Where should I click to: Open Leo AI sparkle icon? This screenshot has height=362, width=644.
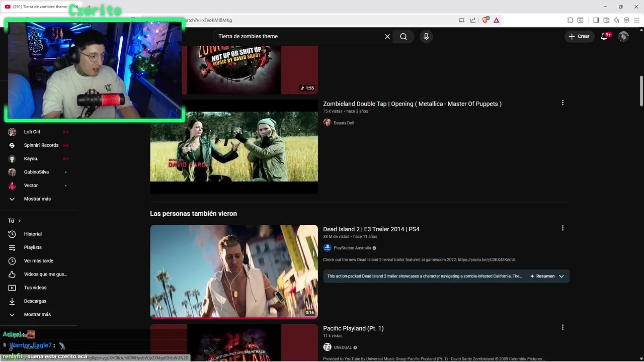pyautogui.click(x=616, y=20)
